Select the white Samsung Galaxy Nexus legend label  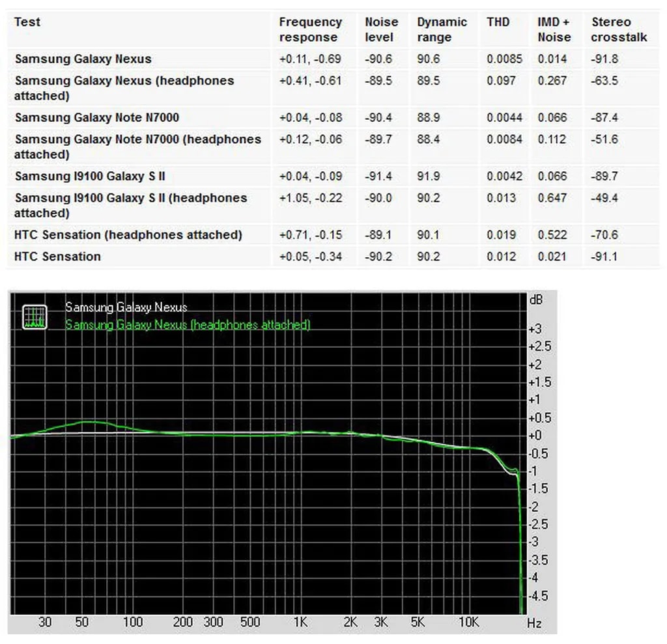point(126,307)
